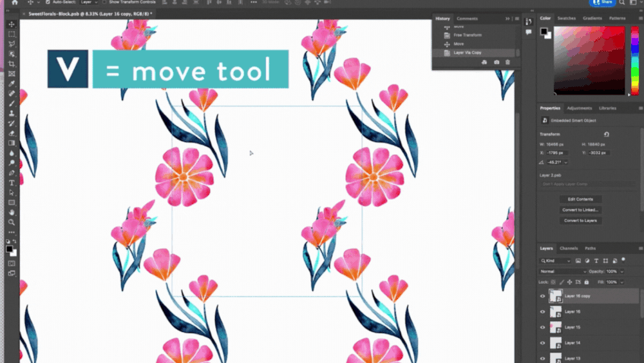Select the Zoom tool

click(12, 222)
